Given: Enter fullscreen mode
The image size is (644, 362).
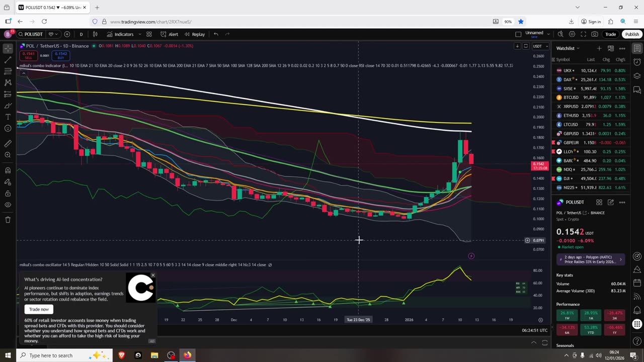Looking at the screenshot, I should coord(583,34).
